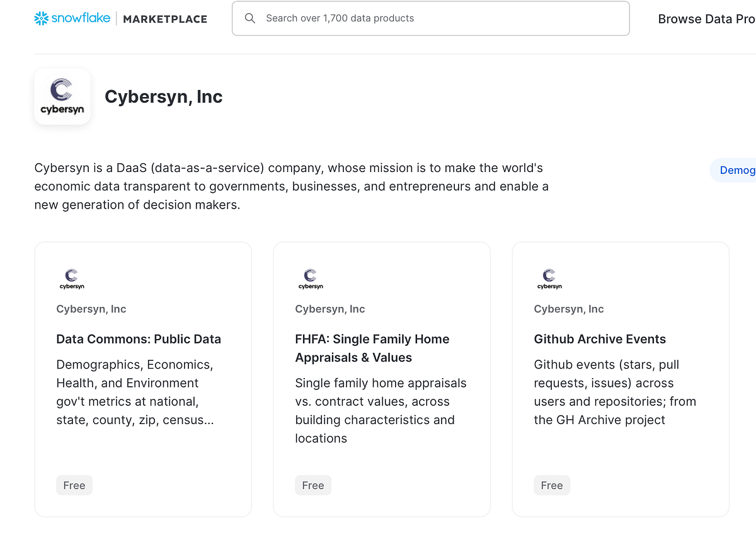Click the Free badge on Github Archive Events card

click(552, 485)
